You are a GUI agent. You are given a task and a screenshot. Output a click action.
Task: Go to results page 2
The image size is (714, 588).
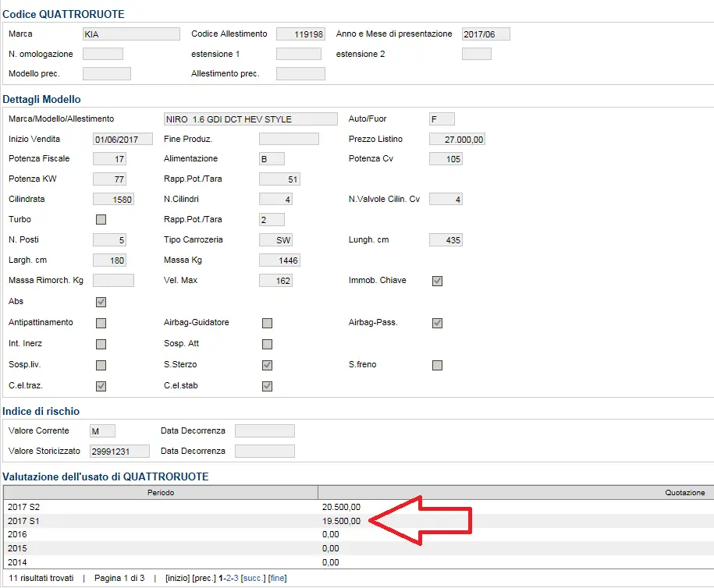click(229, 578)
